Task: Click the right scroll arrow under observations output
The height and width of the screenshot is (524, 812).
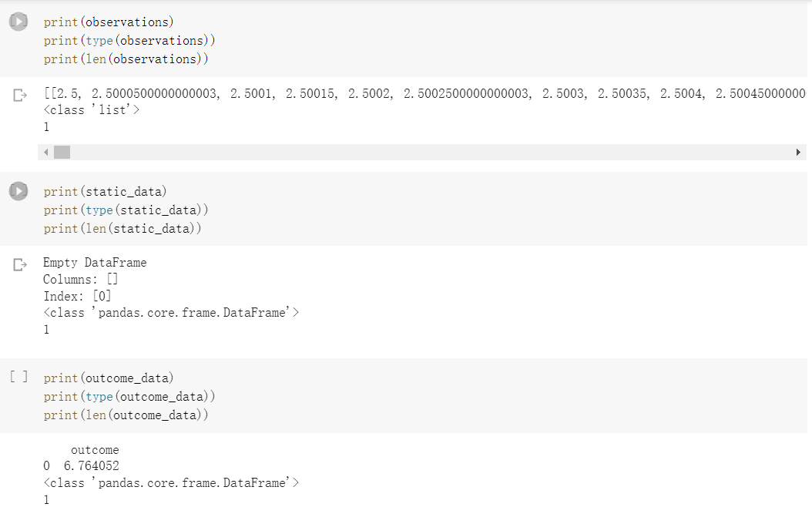Action: pos(797,152)
